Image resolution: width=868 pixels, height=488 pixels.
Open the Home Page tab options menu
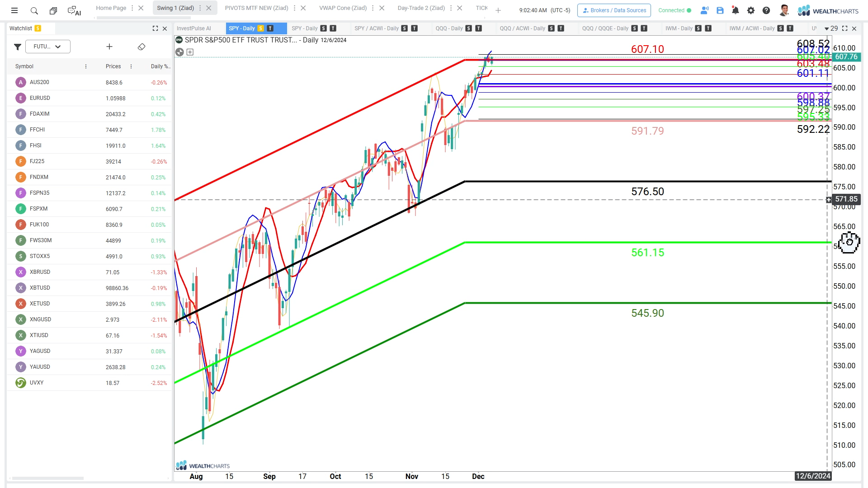(132, 8)
